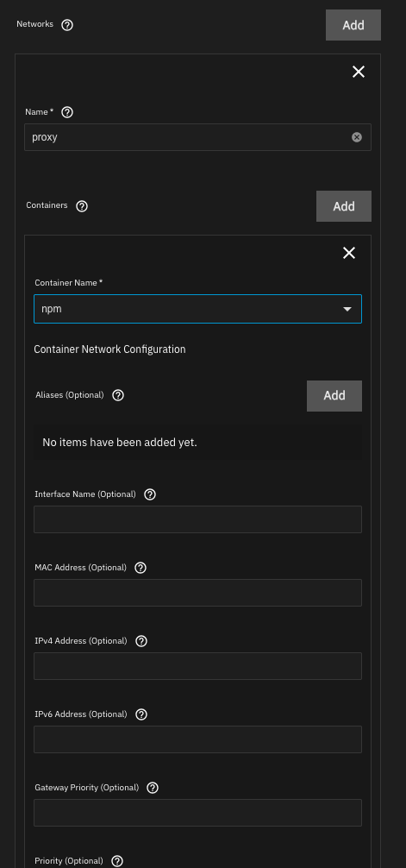Viewport: 406px width, 868px height.
Task: Clear the proxy name field
Action: click(x=357, y=137)
